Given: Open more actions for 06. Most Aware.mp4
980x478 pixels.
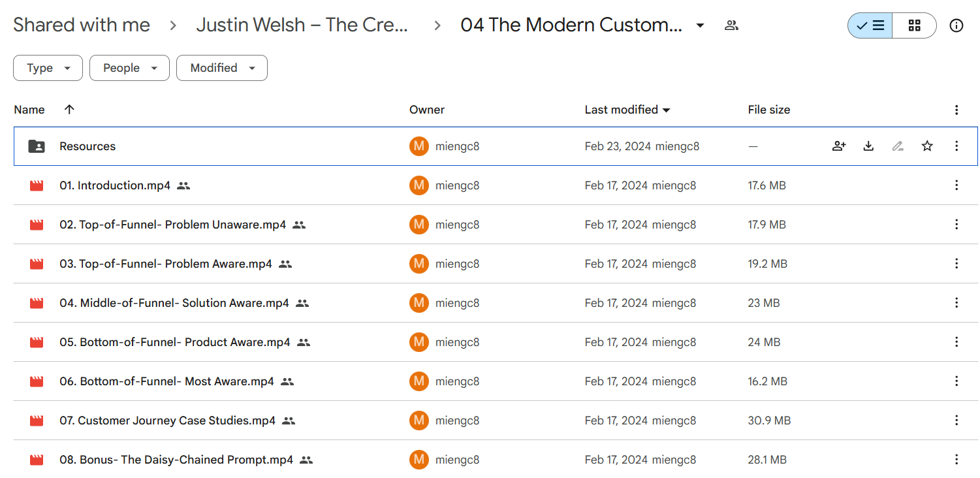Looking at the screenshot, I should [956, 381].
